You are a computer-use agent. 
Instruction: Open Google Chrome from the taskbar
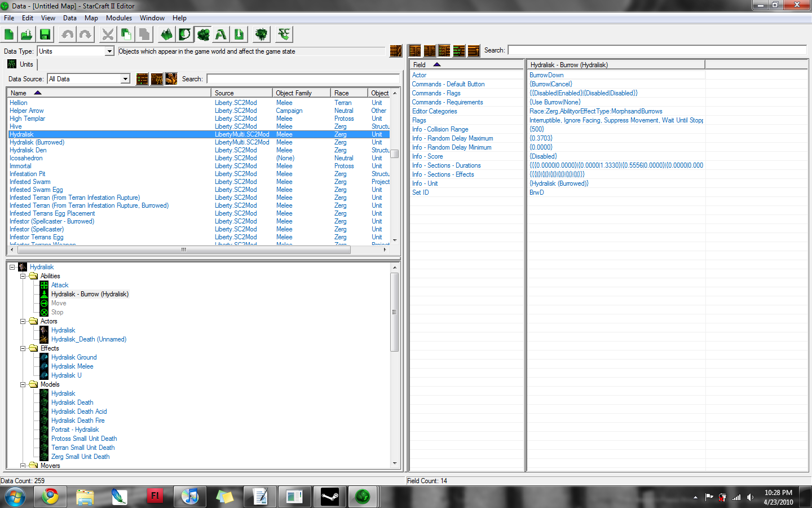[50, 497]
